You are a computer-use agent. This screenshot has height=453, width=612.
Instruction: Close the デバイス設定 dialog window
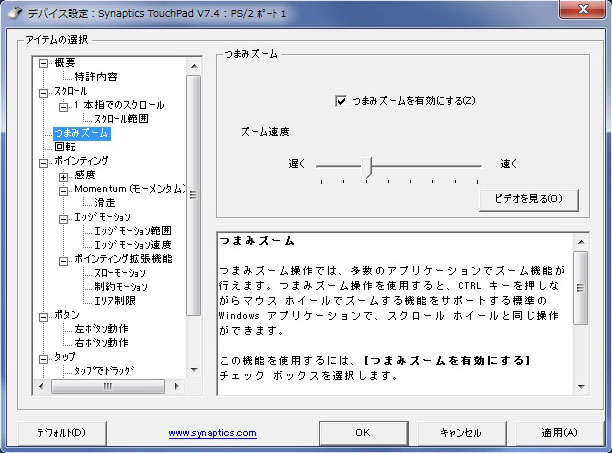click(583, 9)
